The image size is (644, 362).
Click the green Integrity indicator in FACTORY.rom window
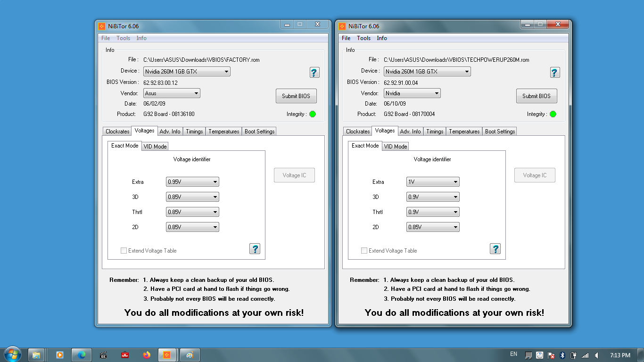pos(313,114)
